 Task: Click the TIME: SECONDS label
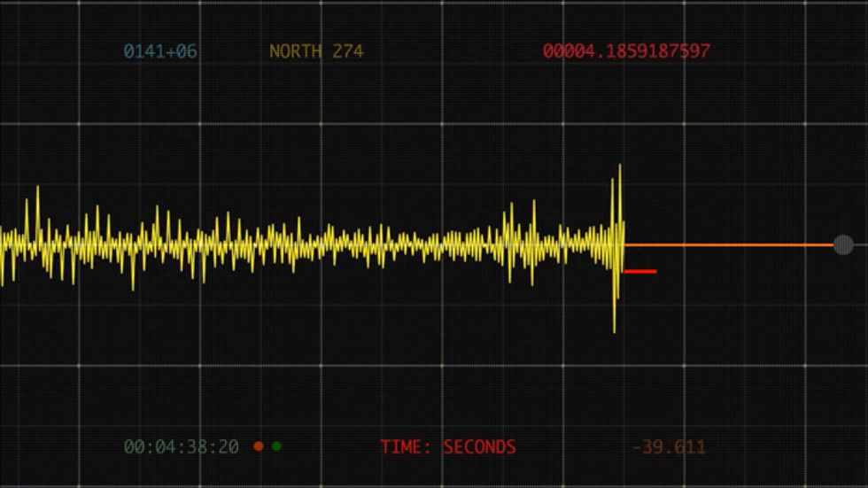[x=448, y=446]
